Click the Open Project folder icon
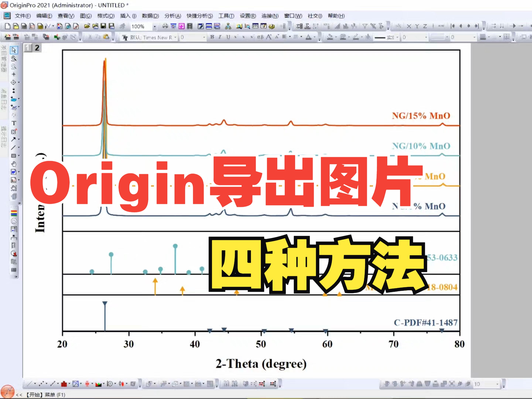 (x=87, y=26)
